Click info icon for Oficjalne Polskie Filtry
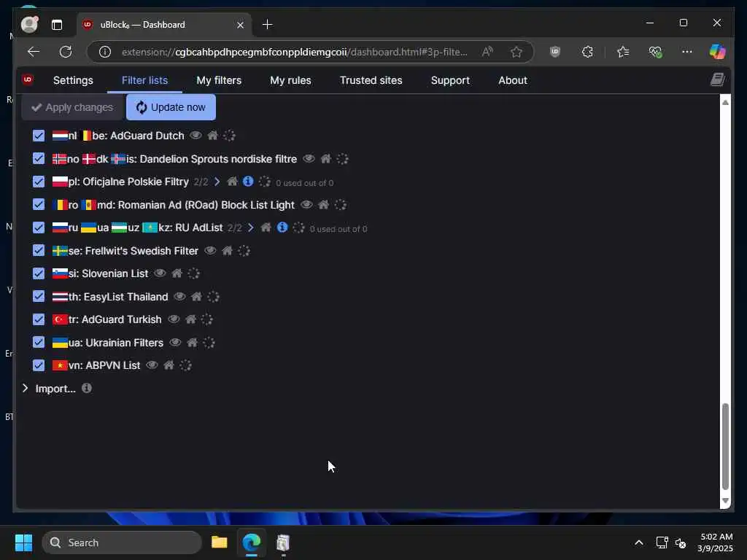Viewport: 747px width, 560px height. tap(248, 182)
